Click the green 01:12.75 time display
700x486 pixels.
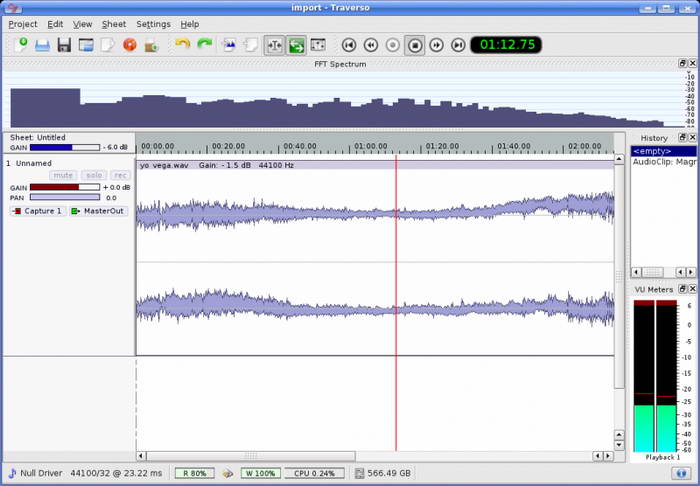point(506,45)
